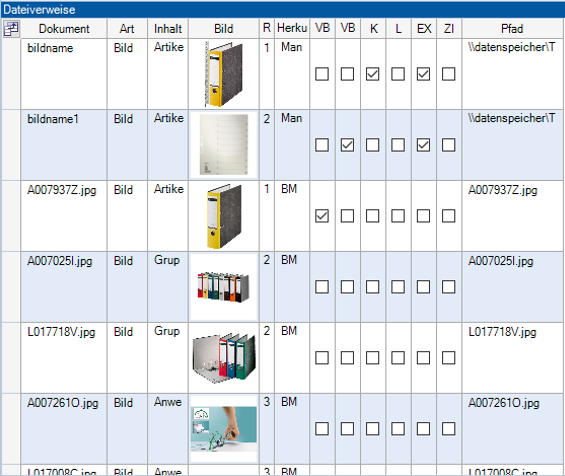Check the L checkbox in L017718V.jpg row
Image resolution: width=565 pixels, height=476 pixels.
[x=398, y=358]
